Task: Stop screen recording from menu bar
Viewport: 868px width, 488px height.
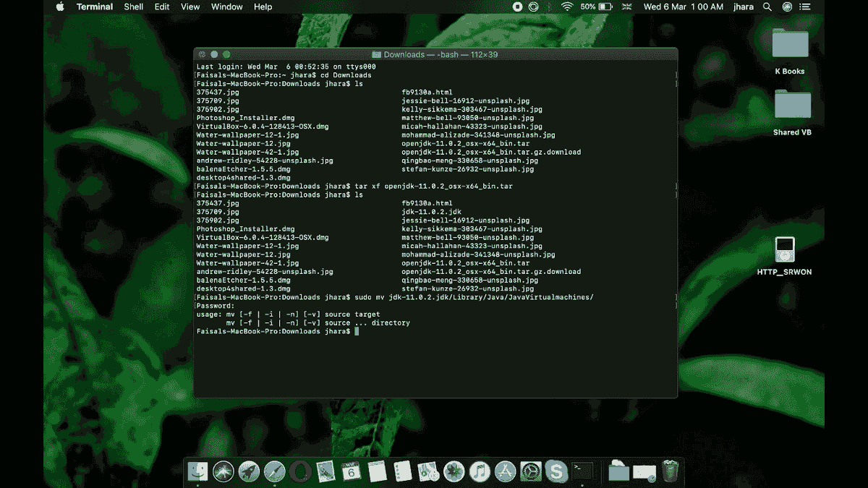Action: coord(518,7)
